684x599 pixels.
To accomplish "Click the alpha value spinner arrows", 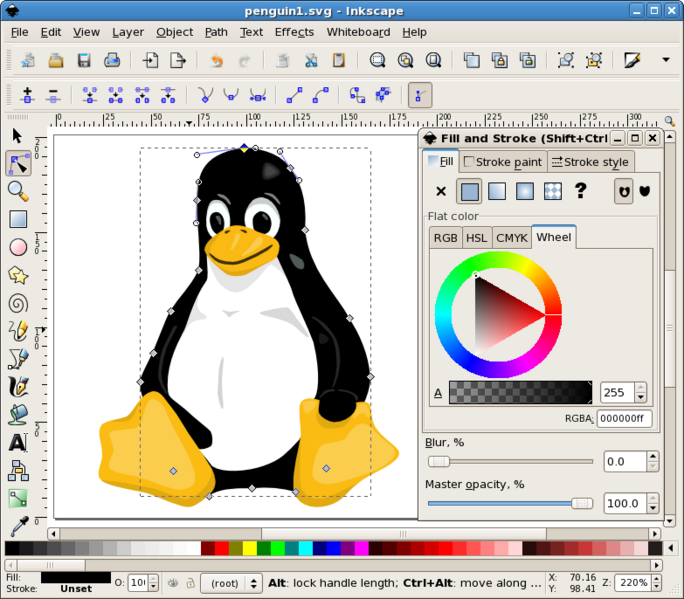I will [x=640, y=392].
